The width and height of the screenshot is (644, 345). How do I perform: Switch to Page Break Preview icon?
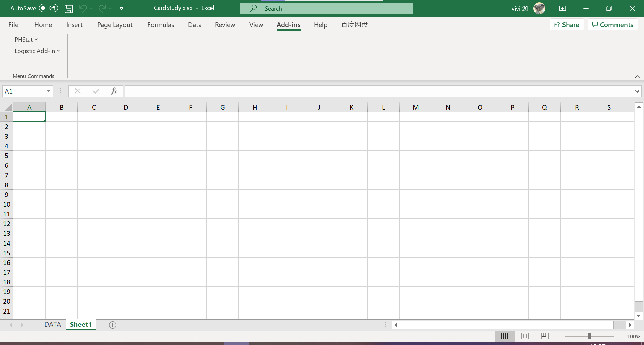pos(545,336)
